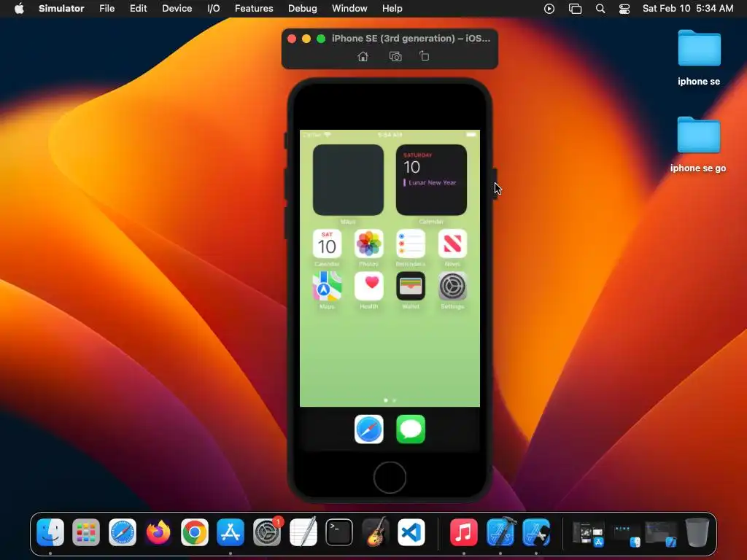Click the Simulator app icon in the Dock

(x=536, y=532)
